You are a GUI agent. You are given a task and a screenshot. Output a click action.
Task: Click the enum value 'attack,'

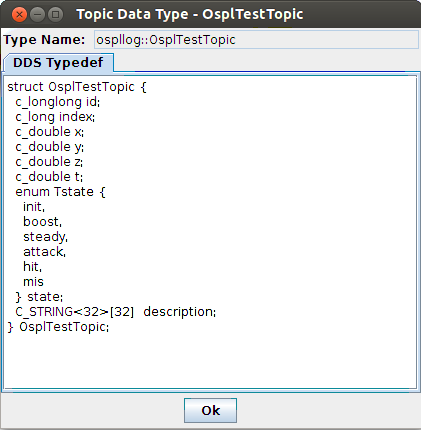point(44,252)
